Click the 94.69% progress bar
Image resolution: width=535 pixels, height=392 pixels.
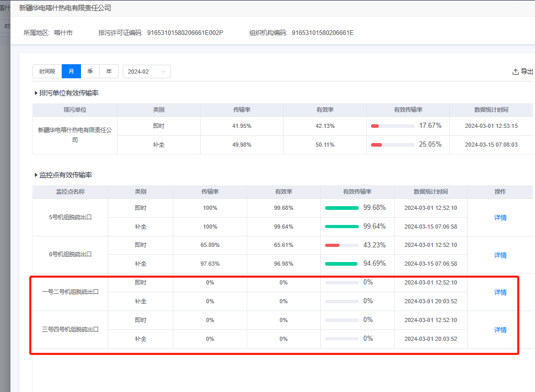click(x=342, y=264)
